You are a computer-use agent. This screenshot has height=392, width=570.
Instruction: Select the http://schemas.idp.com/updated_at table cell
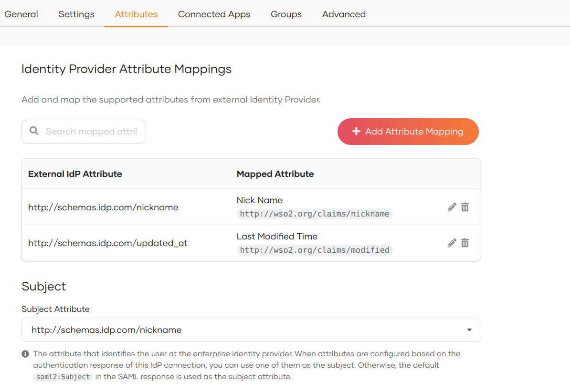(x=108, y=243)
